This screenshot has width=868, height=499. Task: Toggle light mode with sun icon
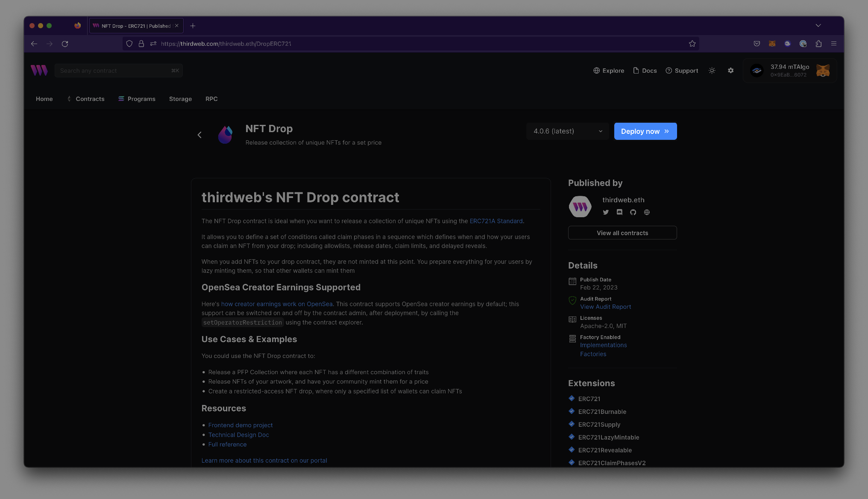coord(712,71)
